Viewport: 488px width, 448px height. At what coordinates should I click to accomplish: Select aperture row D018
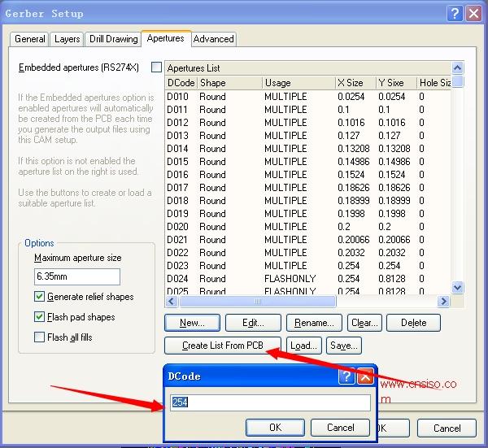[x=307, y=201]
